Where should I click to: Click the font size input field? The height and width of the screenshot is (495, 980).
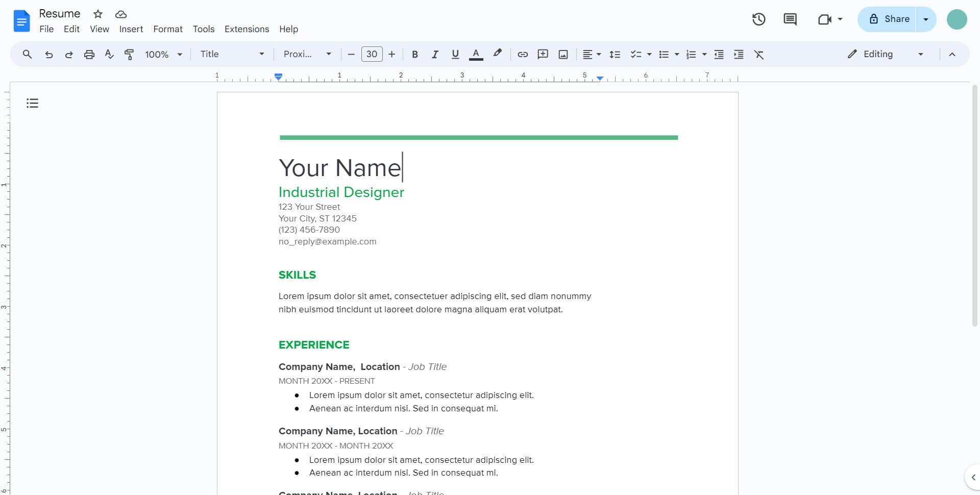click(372, 54)
